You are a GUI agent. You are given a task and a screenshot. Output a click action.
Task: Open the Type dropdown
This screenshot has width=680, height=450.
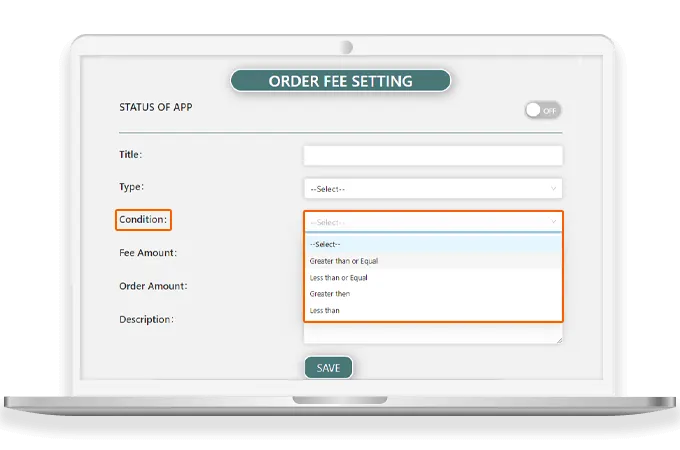(x=432, y=188)
